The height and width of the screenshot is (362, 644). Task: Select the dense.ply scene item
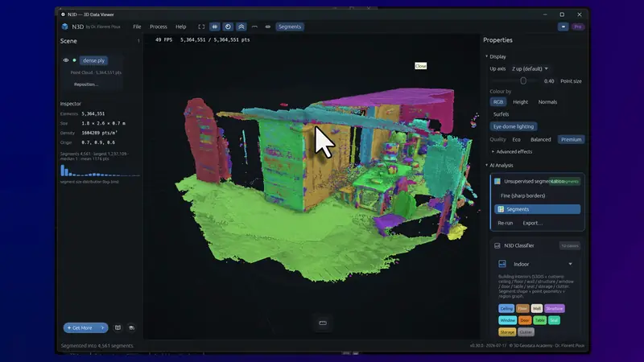pos(93,60)
